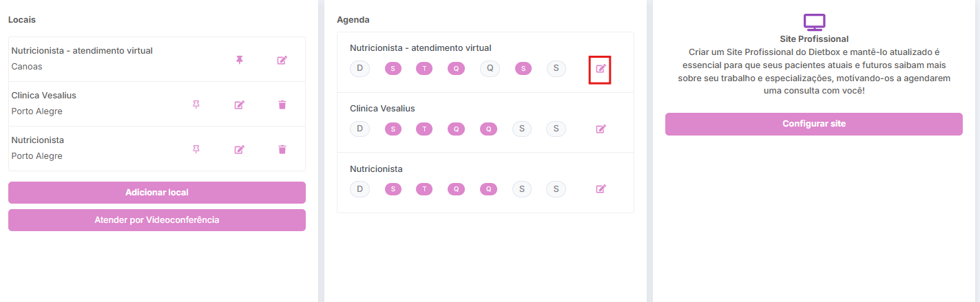Edit the Canoas virtual location entry
This screenshot has width=980, height=302.
click(x=282, y=60)
